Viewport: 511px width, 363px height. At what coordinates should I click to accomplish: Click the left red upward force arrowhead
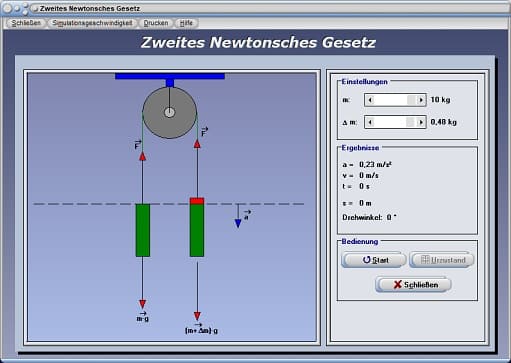coord(143,156)
